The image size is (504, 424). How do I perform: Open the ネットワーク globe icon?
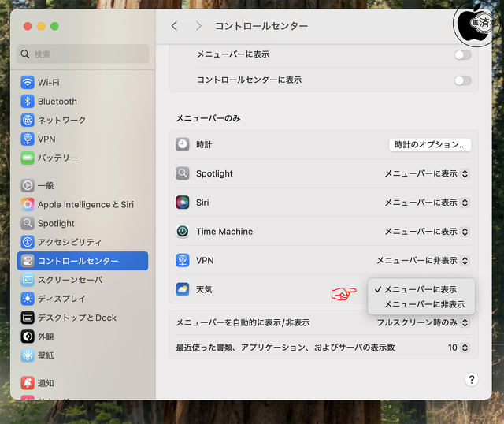28,120
